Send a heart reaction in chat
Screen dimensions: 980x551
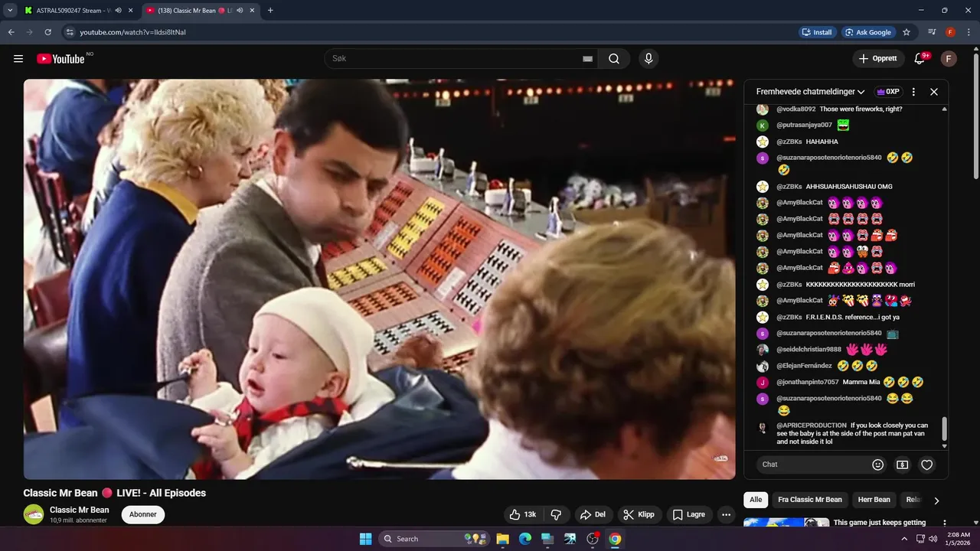927,465
